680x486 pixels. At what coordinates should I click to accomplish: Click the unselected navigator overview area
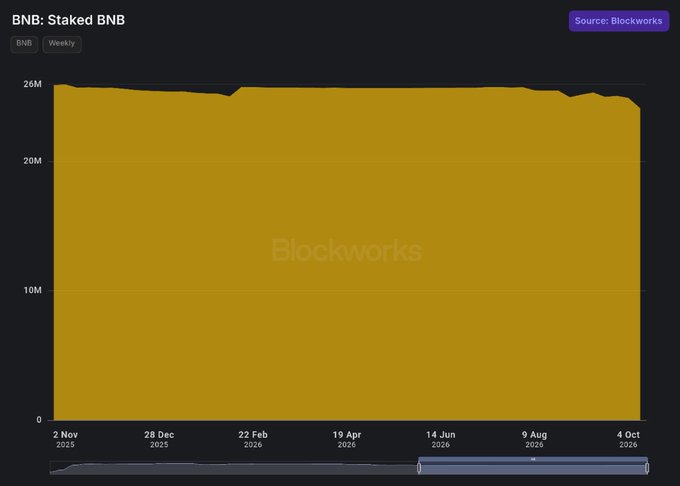coord(234,468)
